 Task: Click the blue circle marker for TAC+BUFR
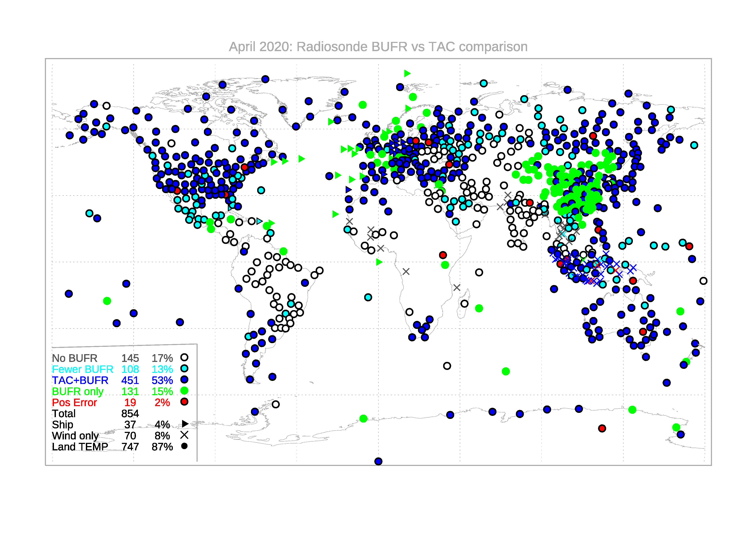click(x=184, y=380)
